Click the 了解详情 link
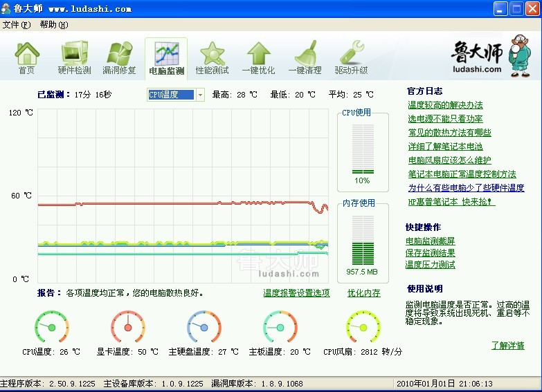The image size is (542, 392). (x=508, y=346)
